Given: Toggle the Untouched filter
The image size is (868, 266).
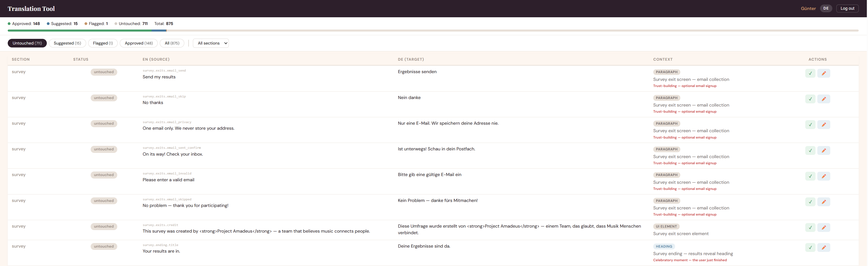Looking at the screenshot, I should pyautogui.click(x=27, y=43).
